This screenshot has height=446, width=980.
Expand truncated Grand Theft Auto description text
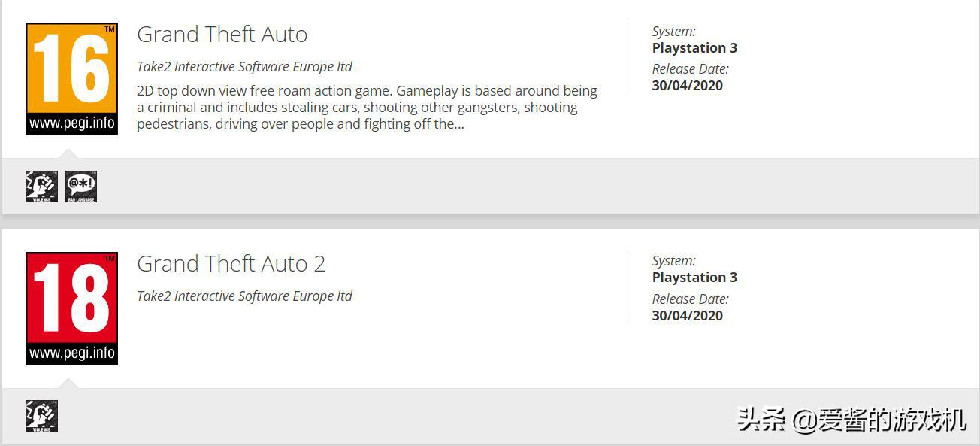(x=367, y=108)
